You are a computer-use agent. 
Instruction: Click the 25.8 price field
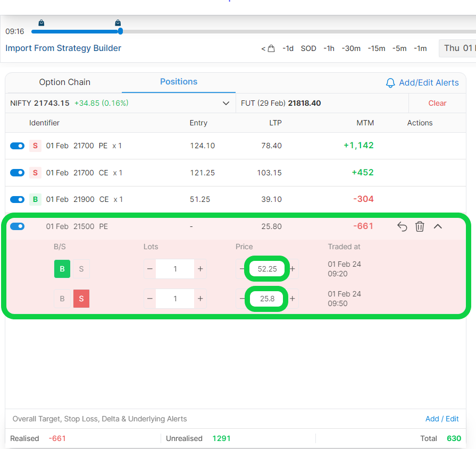point(267,299)
